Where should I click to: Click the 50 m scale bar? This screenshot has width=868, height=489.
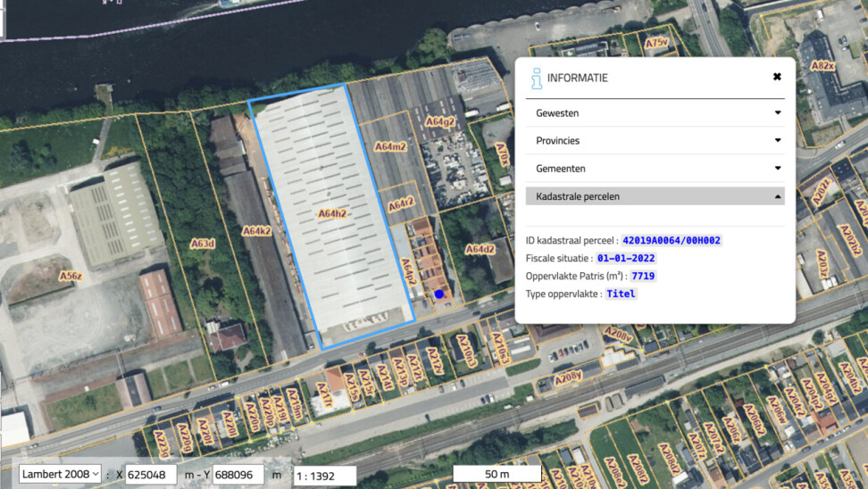click(497, 474)
